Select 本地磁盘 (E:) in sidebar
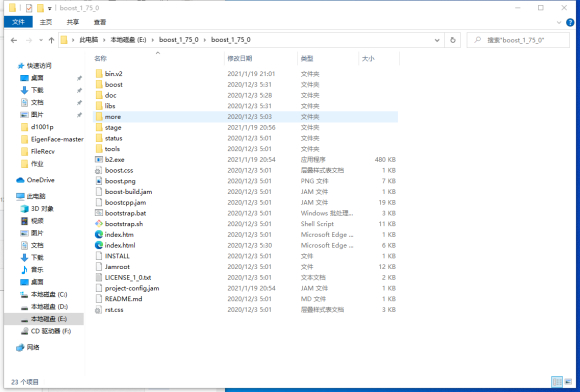The height and width of the screenshot is (392, 580). tap(44, 319)
